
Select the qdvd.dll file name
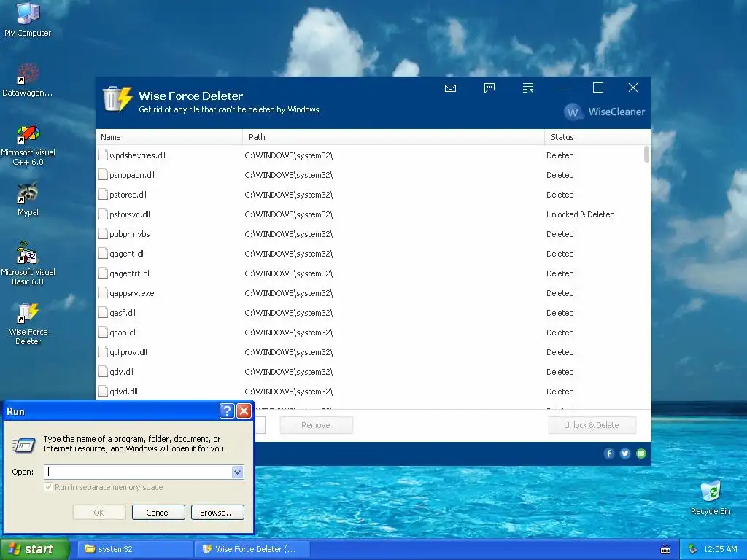123,392
